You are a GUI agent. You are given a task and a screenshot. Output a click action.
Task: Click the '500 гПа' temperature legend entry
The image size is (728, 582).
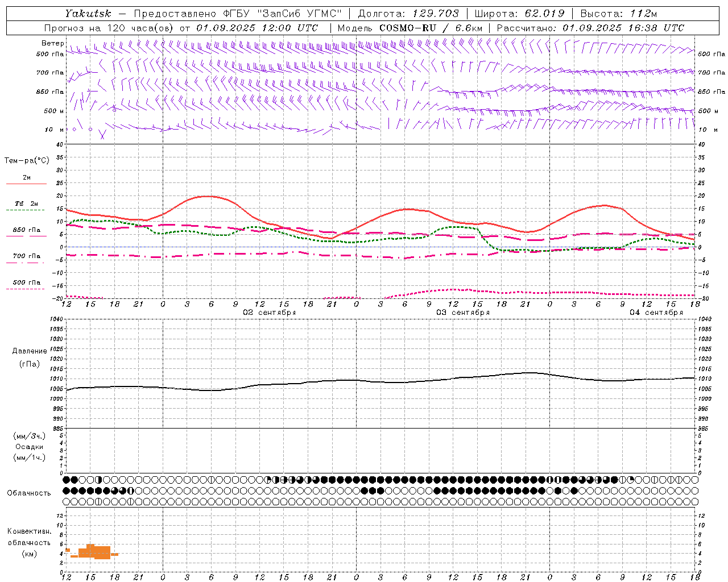coord(27,282)
